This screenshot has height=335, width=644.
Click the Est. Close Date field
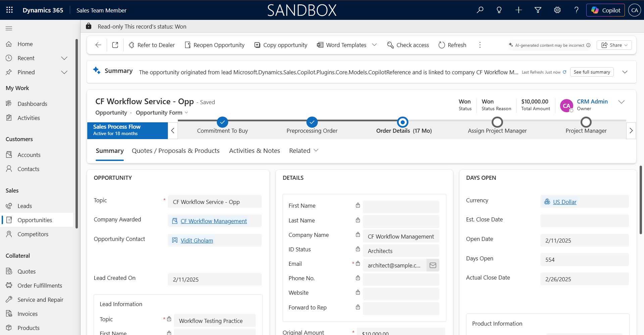(x=585, y=221)
